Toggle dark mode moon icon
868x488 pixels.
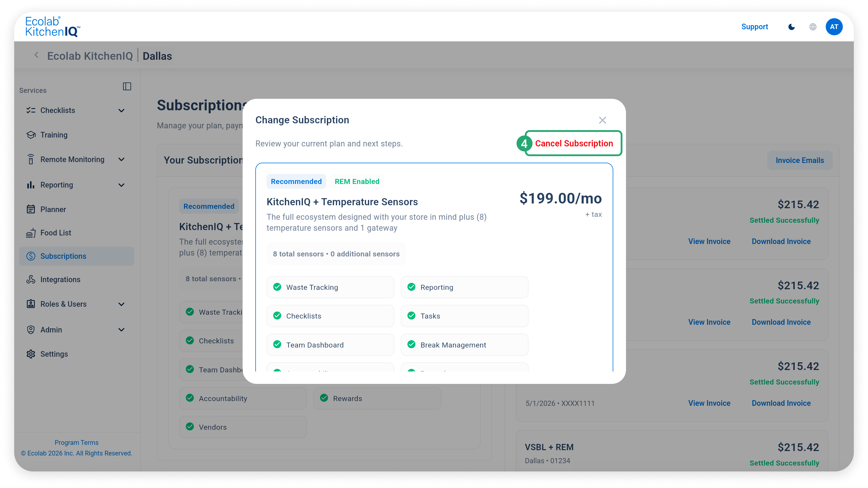coord(791,27)
